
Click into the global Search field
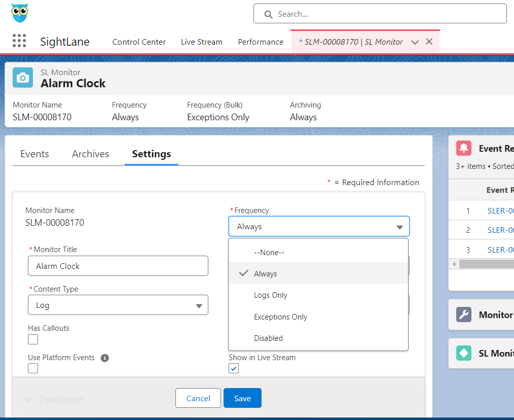tap(380, 14)
